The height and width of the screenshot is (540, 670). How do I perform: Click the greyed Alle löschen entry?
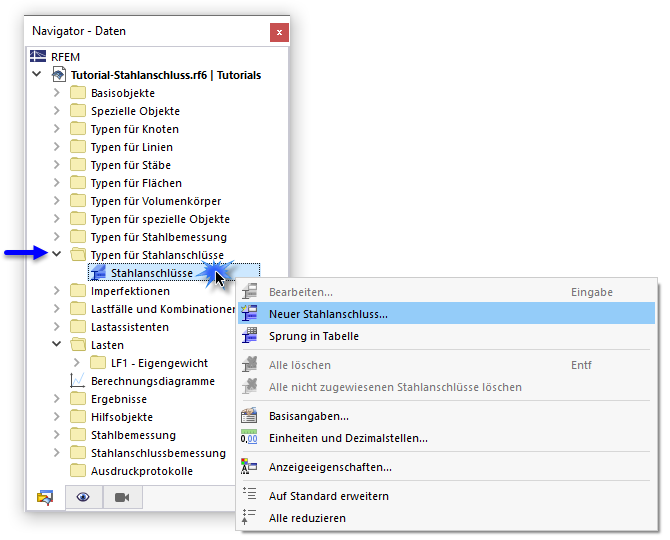click(x=446, y=364)
